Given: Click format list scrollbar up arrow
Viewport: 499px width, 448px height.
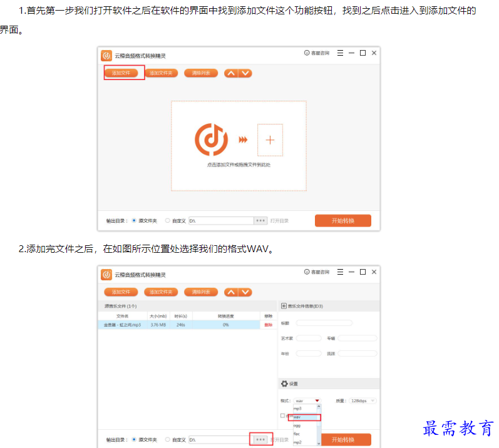Looking at the screenshot, I should (319, 407).
